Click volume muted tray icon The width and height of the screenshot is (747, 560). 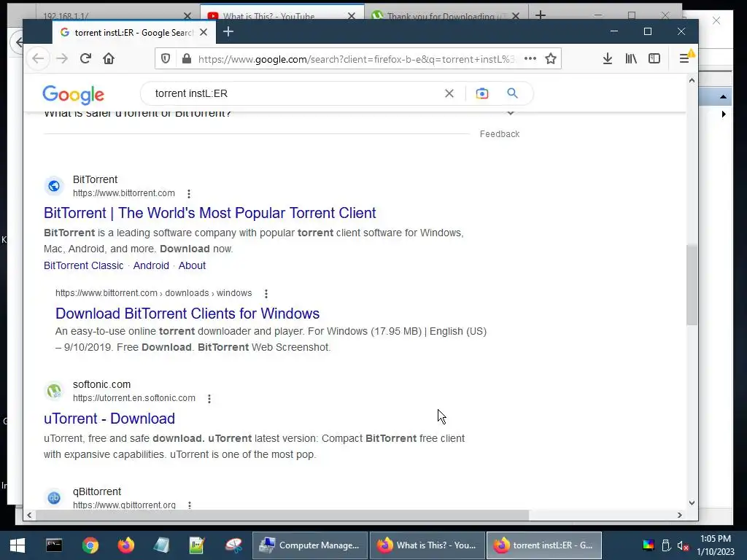[x=683, y=545]
